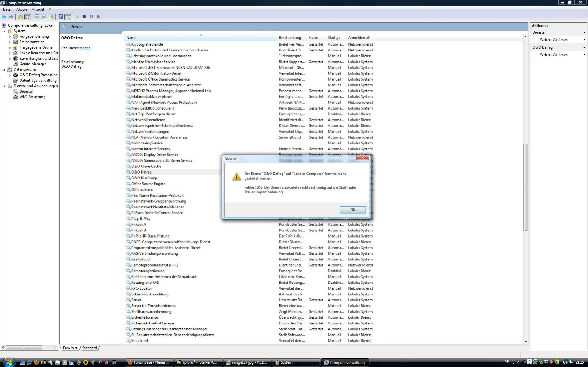Open the ? help menu

[x=50, y=9]
